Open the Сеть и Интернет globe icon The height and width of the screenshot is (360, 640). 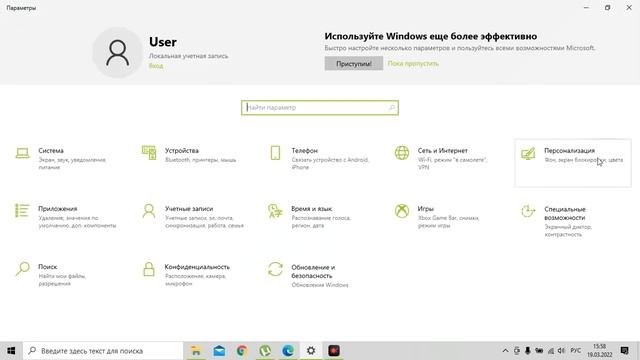(402, 153)
